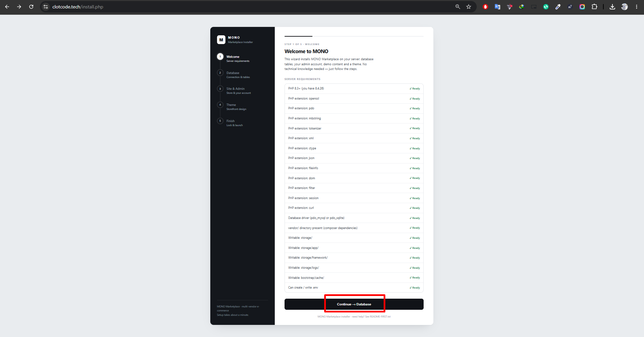
Task: Open the browser profile avatar
Action: point(625,7)
